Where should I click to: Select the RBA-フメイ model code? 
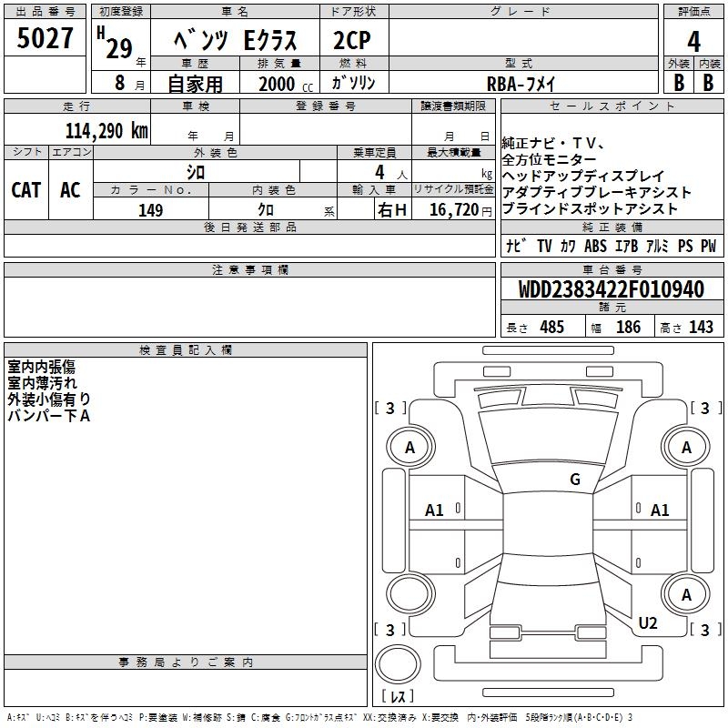[x=521, y=84]
